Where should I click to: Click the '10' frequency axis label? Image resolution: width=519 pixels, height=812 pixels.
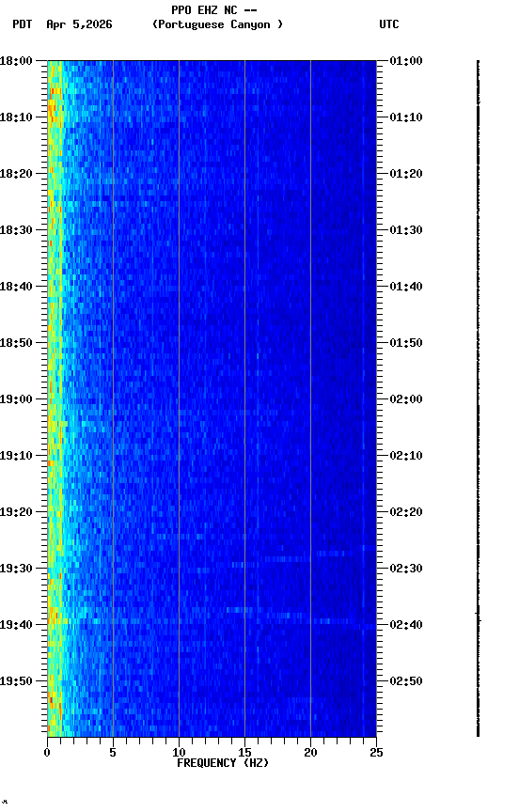179,753
